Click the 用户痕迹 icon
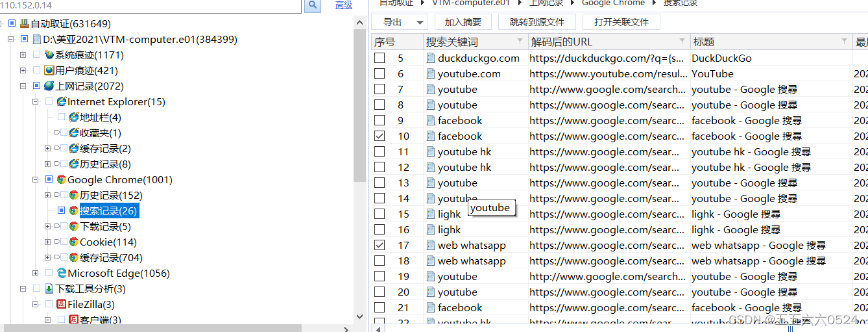 [49, 71]
